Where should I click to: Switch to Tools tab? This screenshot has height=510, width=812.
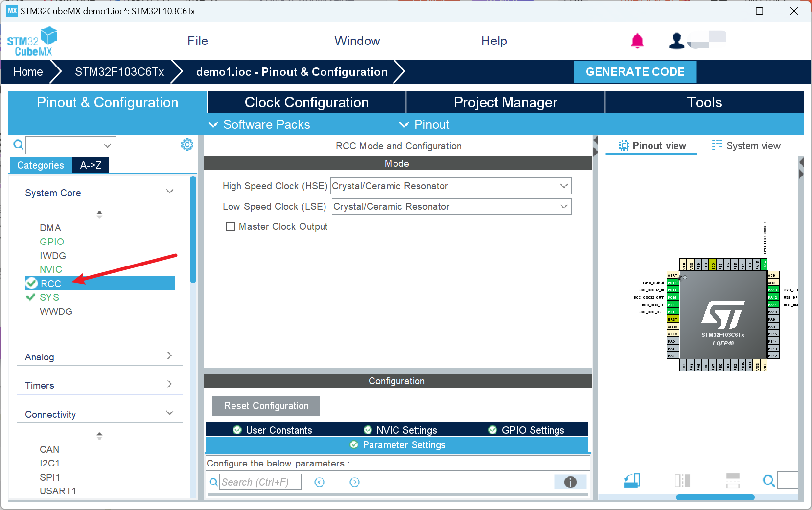(x=704, y=102)
